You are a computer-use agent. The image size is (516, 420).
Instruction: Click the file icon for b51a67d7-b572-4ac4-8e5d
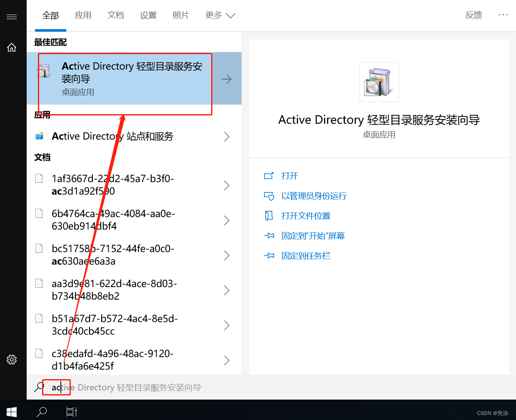pyautogui.click(x=39, y=318)
